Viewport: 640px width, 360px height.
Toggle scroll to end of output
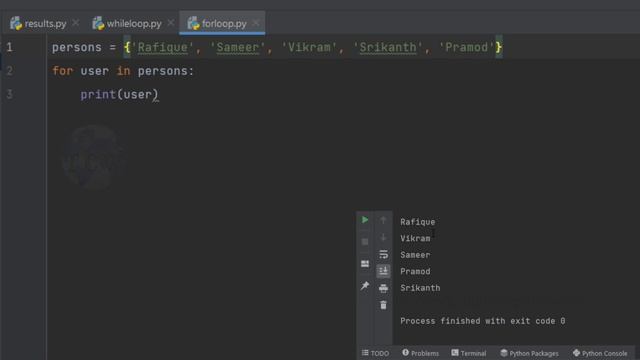pos(383,271)
